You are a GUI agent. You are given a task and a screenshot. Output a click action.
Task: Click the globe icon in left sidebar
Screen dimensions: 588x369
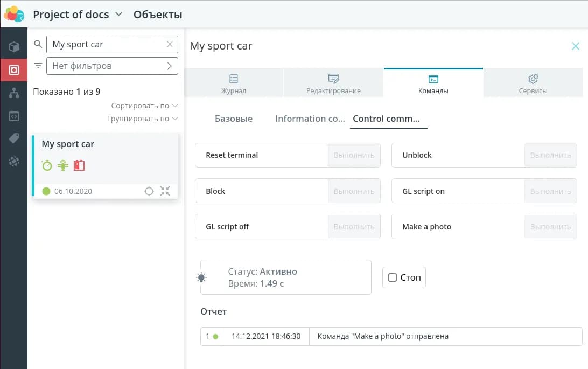coord(14,161)
